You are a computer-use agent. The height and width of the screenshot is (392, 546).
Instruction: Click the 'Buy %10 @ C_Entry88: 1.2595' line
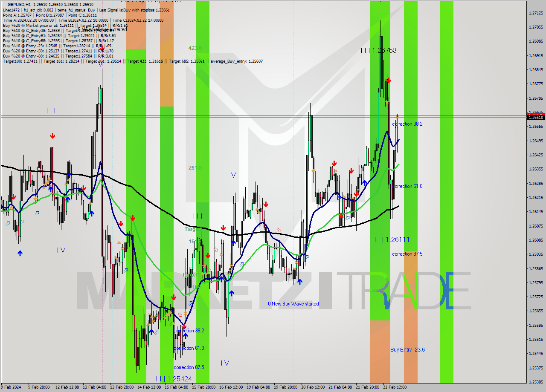click(x=58, y=40)
